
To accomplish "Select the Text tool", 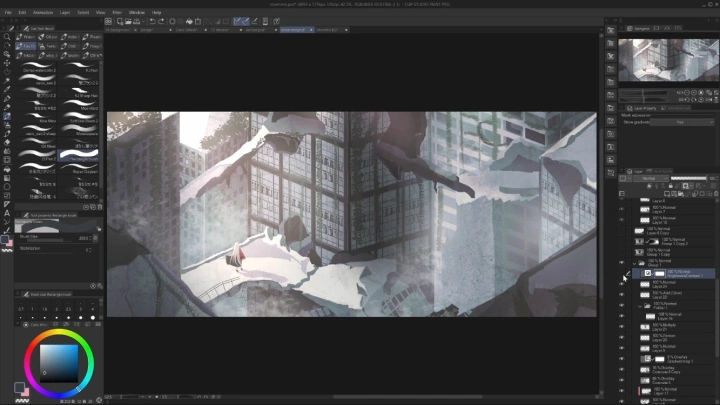I will [x=7, y=213].
